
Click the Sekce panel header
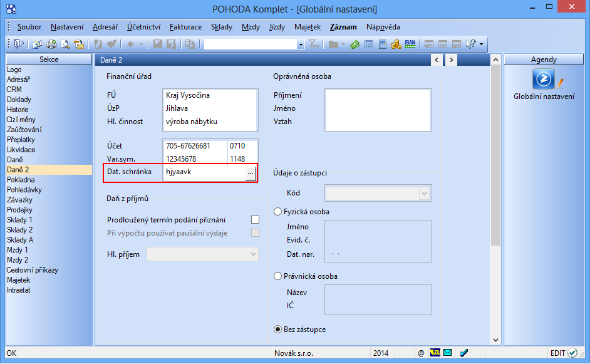click(x=49, y=59)
